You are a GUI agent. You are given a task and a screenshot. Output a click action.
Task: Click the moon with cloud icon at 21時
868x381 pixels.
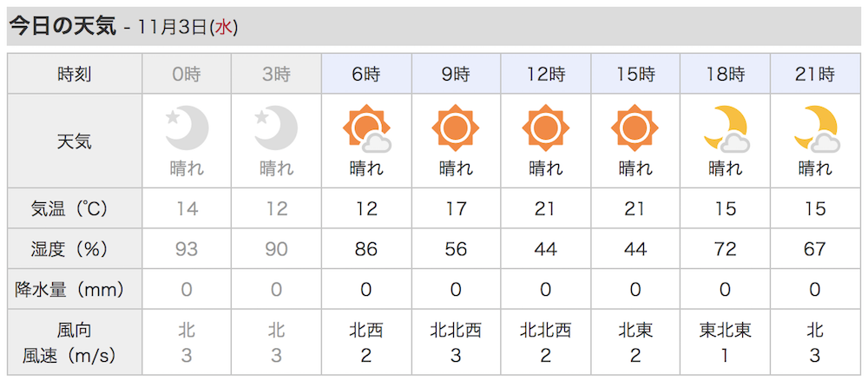(x=816, y=129)
